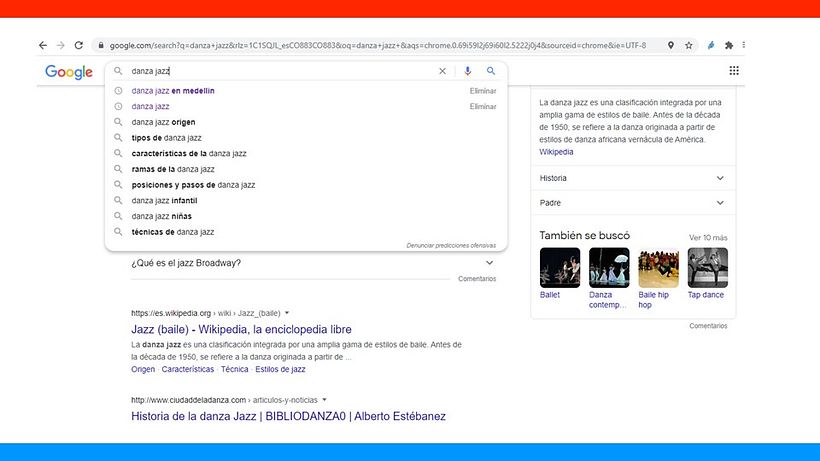The width and height of the screenshot is (820, 461).
Task: Click the magnifier icon inside the search box
Action: [118, 71]
